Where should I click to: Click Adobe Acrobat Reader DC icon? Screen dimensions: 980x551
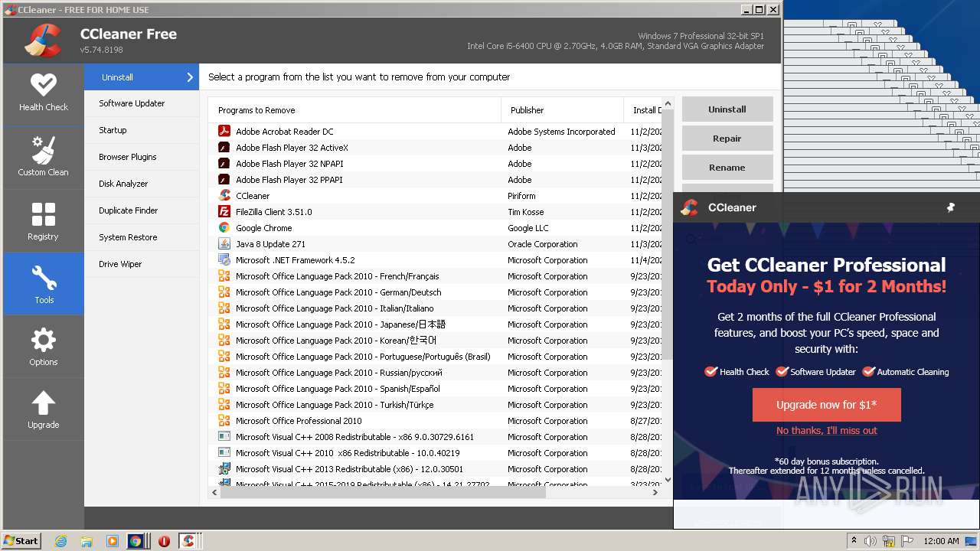click(x=224, y=131)
